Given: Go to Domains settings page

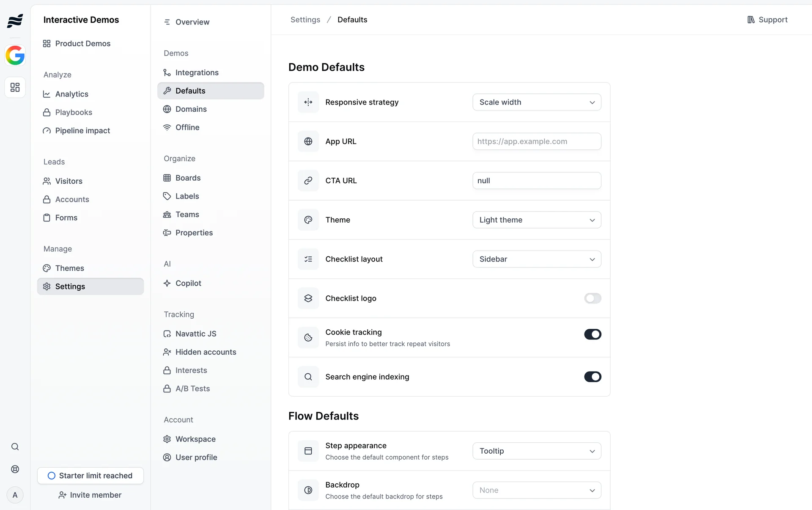Looking at the screenshot, I should pos(191,109).
